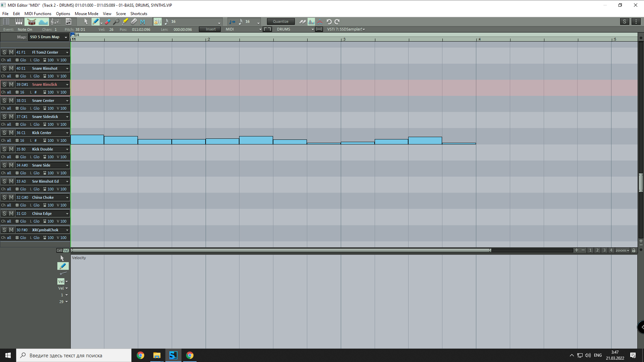Expand the quantize value 16 dropdown
The height and width of the screenshot is (362, 644).
click(x=258, y=23)
